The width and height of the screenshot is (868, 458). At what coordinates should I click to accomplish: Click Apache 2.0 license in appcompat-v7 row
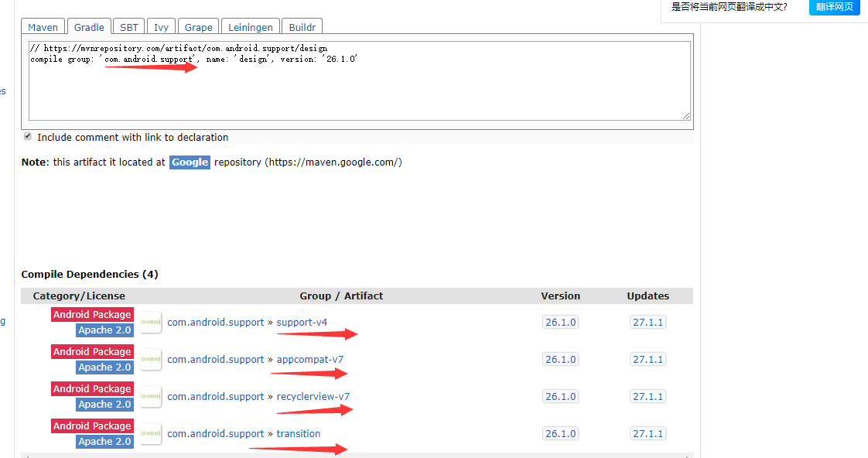tap(104, 367)
